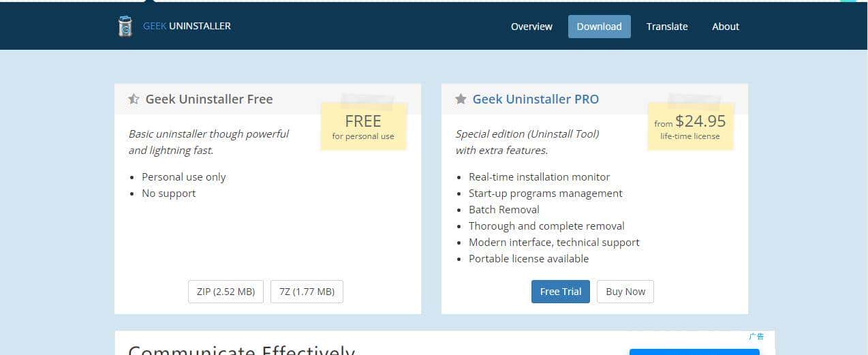Click the $24.95 life-time license price note

coord(690,126)
